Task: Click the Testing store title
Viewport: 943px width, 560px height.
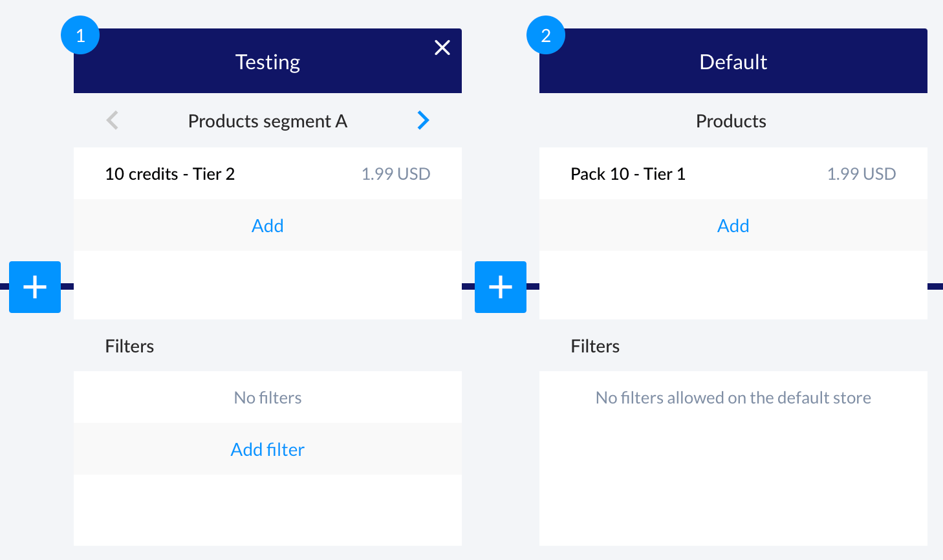Action: pyautogui.click(x=268, y=62)
